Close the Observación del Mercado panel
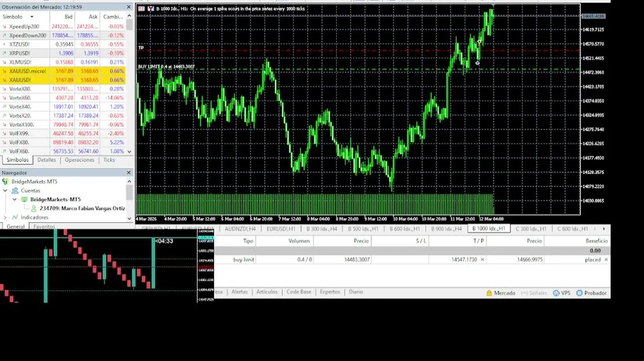This screenshot has height=361, width=644. coord(128,7)
